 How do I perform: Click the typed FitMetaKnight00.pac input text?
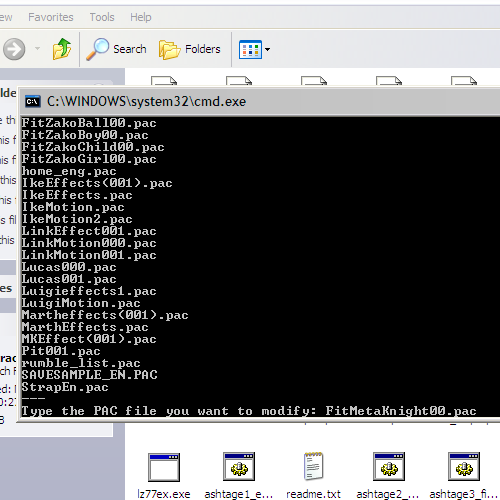click(x=401, y=411)
